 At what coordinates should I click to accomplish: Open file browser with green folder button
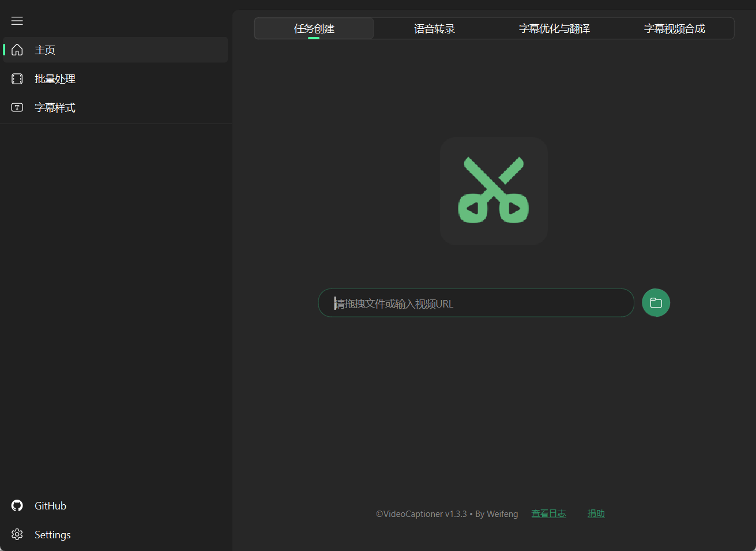coord(656,303)
